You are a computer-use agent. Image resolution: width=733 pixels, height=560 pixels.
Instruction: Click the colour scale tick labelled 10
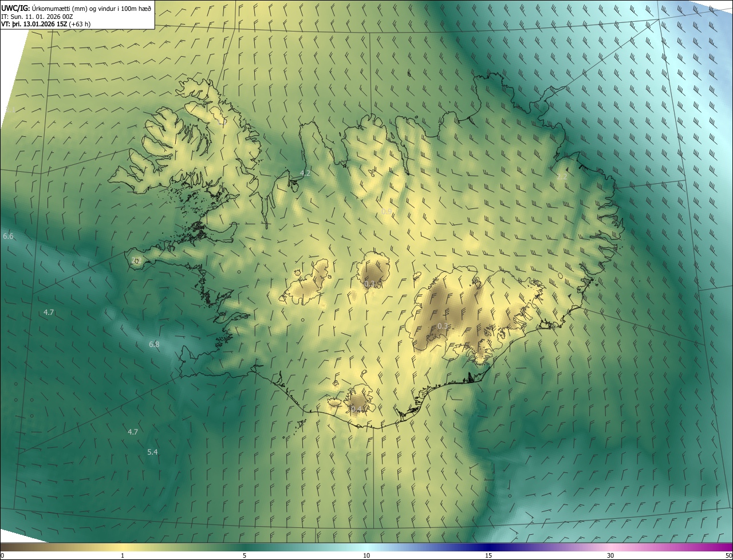click(x=366, y=555)
